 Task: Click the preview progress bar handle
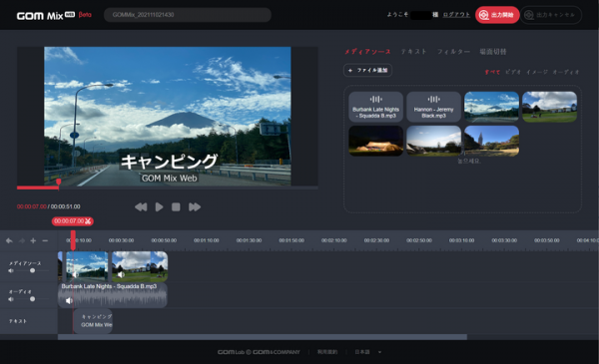point(59,182)
